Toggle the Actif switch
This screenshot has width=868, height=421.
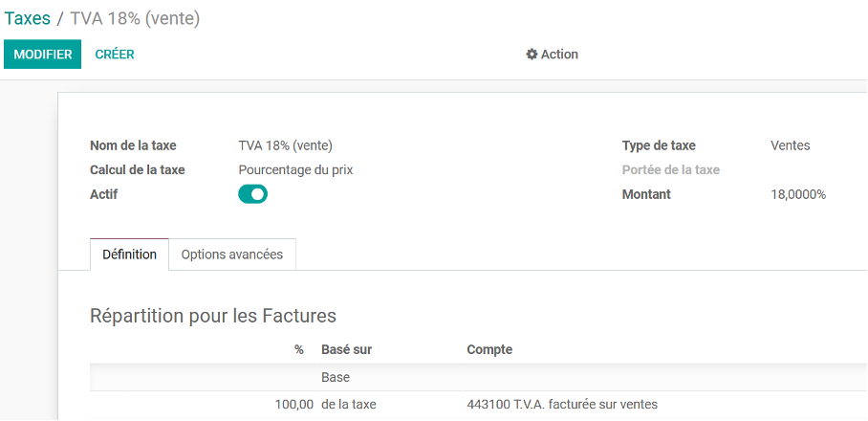252,194
